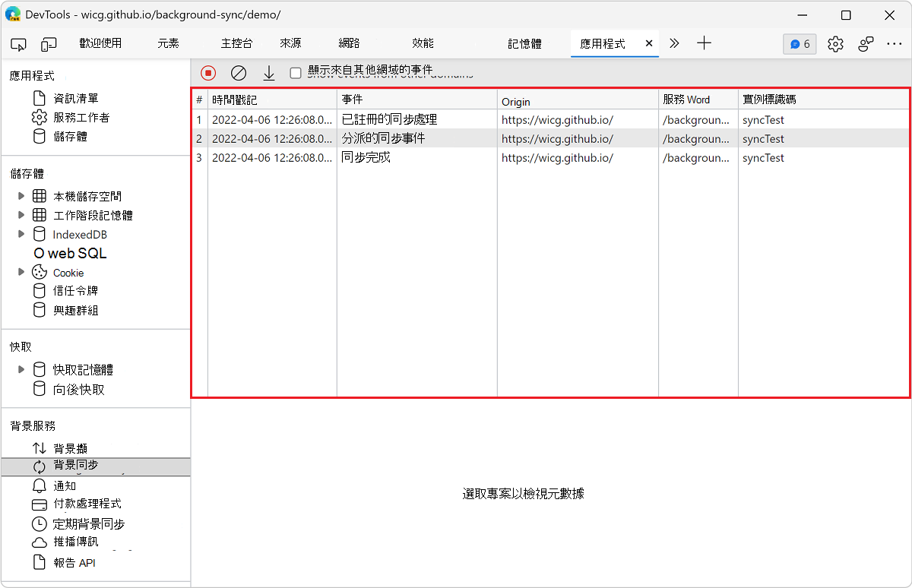
Task: Switch to the 網路 tab
Action: click(348, 43)
